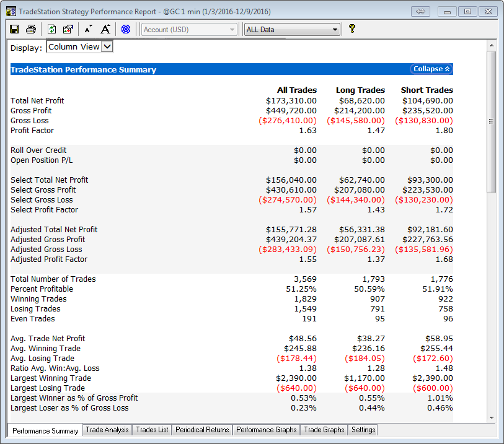The width and height of the screenshot is (504, 444).
Task: Switch to the Trade Analysis tab
Action: [x=107, y=430]
